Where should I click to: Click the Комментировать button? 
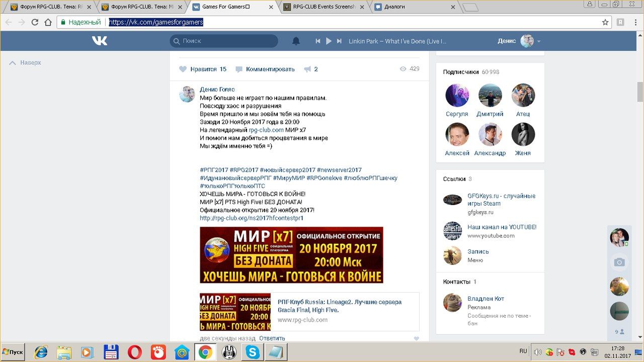pyautogui.click(x=271, y=69)
